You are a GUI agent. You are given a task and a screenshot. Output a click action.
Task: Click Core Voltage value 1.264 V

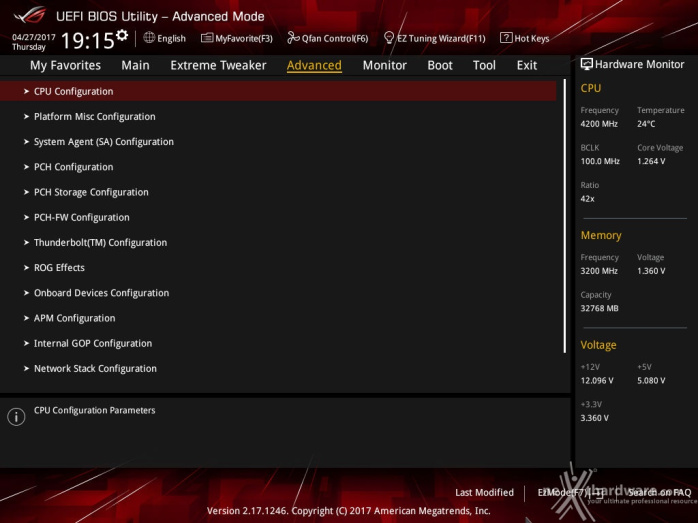[x=651, y=161]
